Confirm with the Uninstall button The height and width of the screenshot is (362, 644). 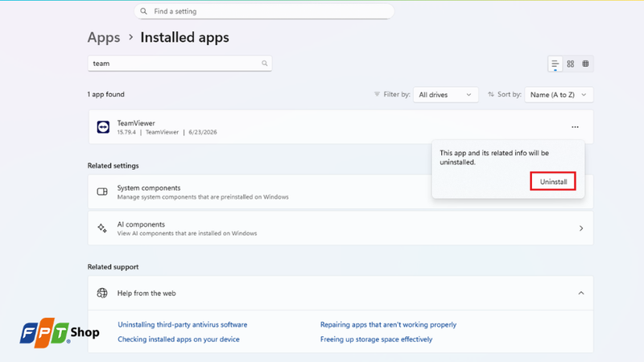(x=553, y=182)
